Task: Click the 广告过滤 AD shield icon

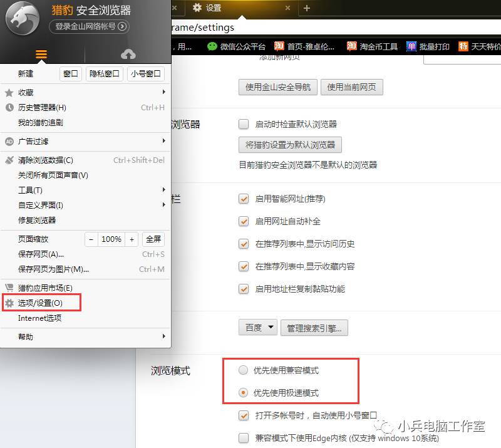Action: pos(9,141)
